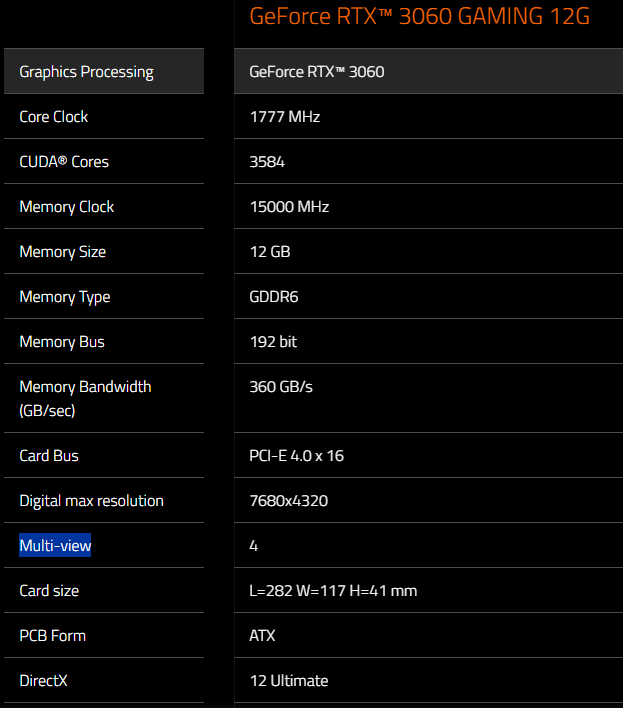The width and height of the screenshot is (623, 708).
Task: Click the GeForce RTX 3060 GAMING 12G title
Action: [x=419, y=16]
